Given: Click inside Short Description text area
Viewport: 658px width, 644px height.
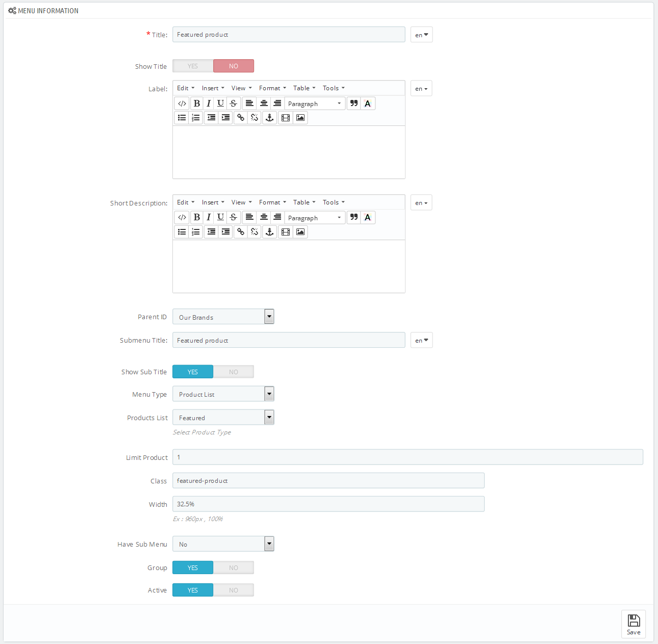Looking at the screenshot, I should [x=289, y=266].
